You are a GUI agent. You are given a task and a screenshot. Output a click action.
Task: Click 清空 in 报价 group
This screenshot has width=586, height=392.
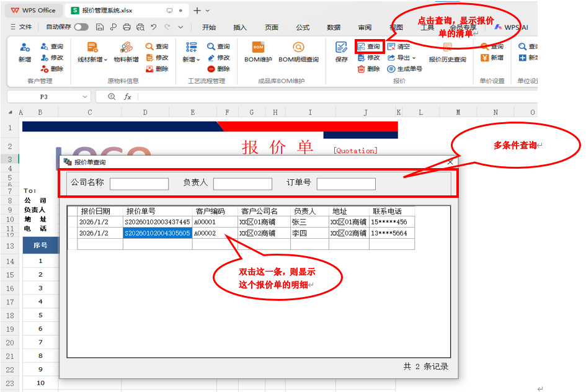[x=399, y=47]
